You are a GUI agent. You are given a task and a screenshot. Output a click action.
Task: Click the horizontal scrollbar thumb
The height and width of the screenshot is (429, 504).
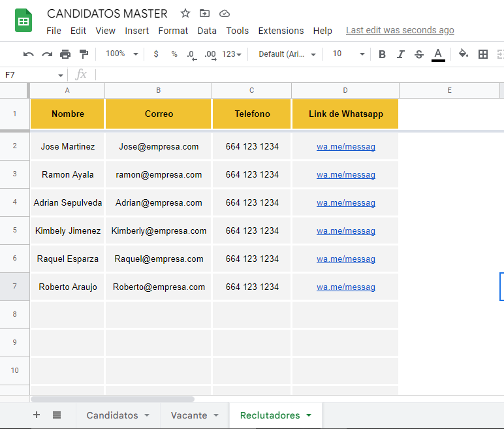click(112, 399)
